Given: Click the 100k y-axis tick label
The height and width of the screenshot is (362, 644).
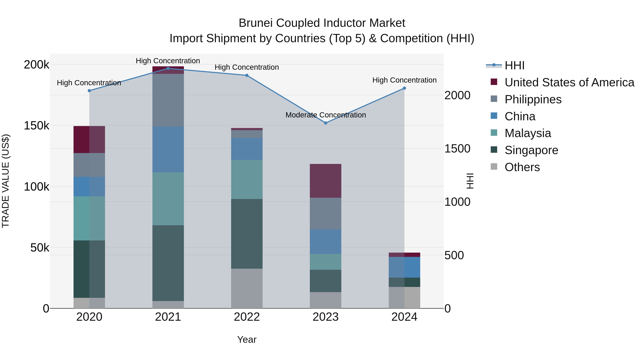Looking at the screenshot, I should pyautogui.click(x=36, y=187).
